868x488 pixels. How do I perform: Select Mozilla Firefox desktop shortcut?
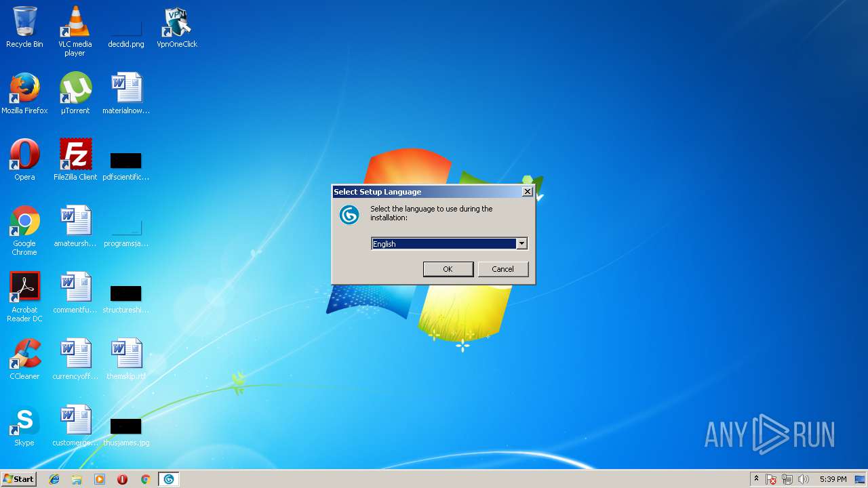(x=24, y=94)
